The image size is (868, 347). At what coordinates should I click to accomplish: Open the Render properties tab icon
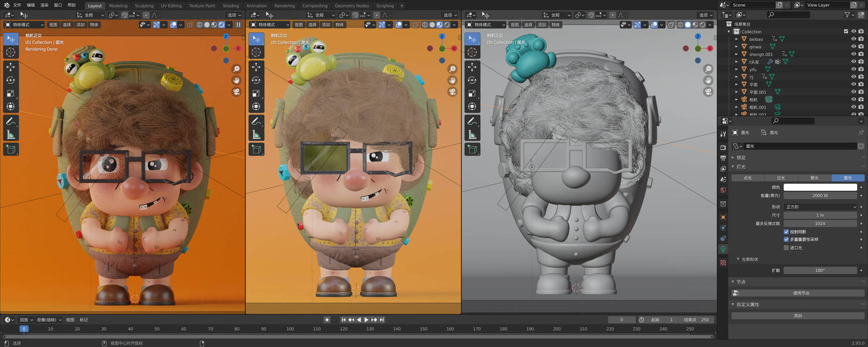click(x=723, y=148)
